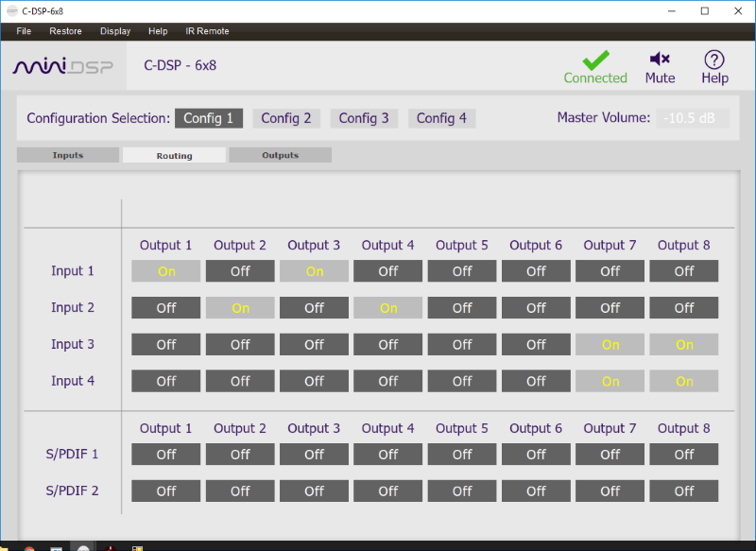The image size is (756, 551).
Task: Mute audio with the speaker icon
Action: click(x=660, y=59)
